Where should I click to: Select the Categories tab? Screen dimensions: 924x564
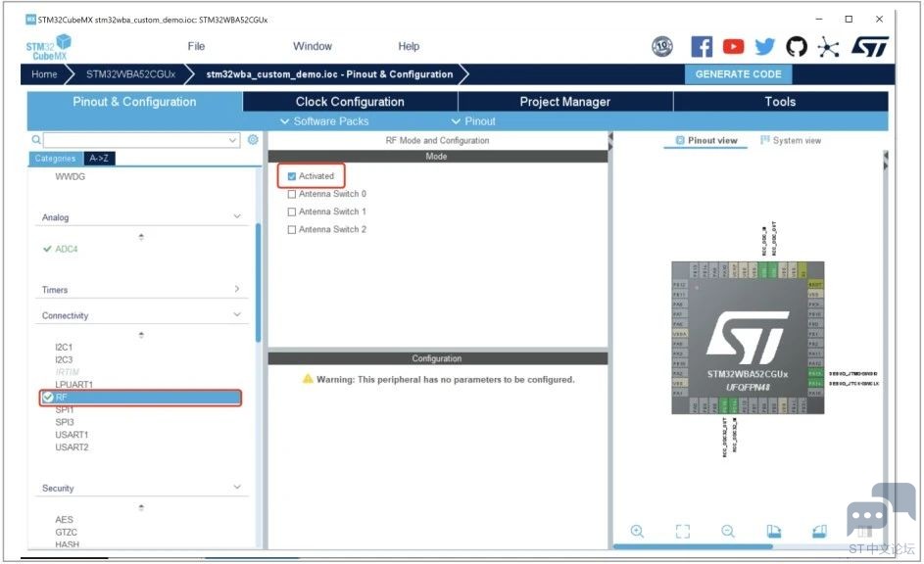pos(56,159)
